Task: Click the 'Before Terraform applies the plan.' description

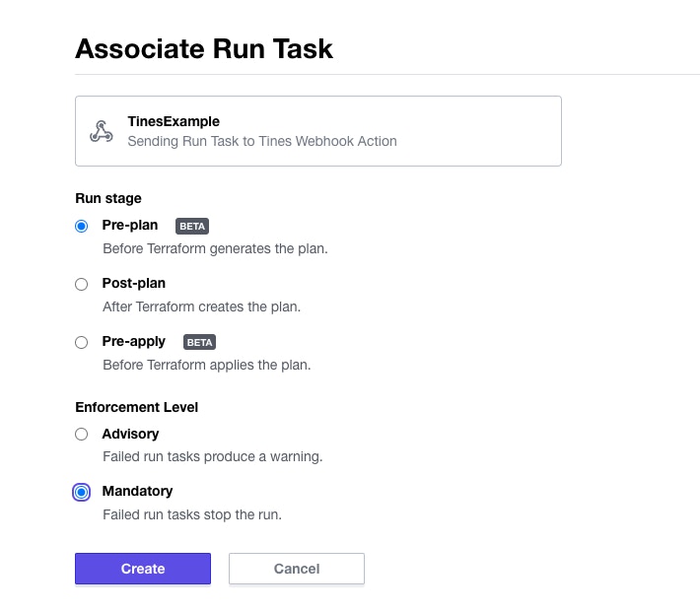Action: point(207,365)
